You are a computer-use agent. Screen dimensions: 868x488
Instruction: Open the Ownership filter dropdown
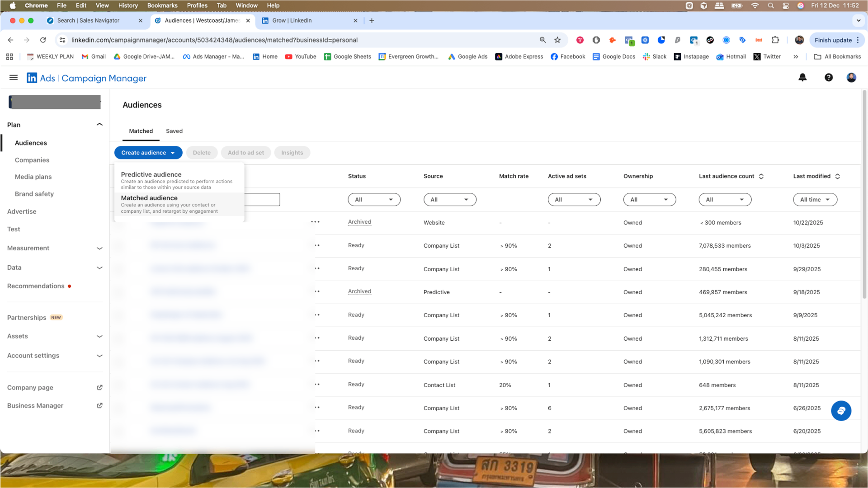[x=650, y=200]
